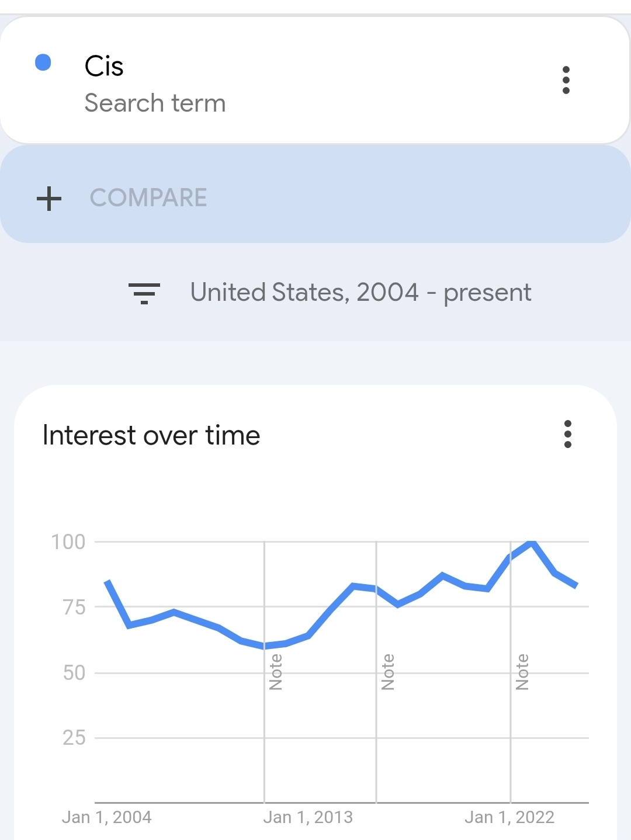This screenshot has width=631, height=840.
Task: Select the last Note marker near 2022
Action: point(522,672)
